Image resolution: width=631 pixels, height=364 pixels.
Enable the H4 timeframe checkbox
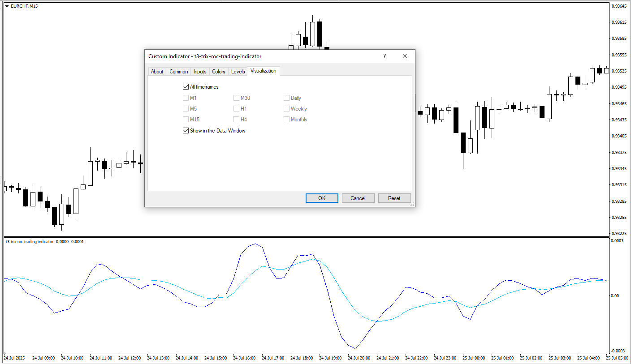coord(236,120)
